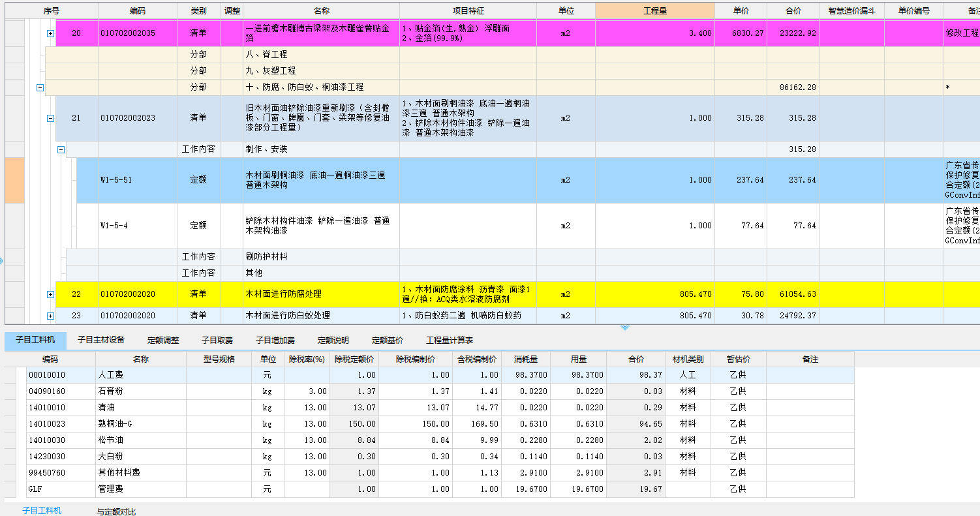Click code cell 14010023

[61, 424]
